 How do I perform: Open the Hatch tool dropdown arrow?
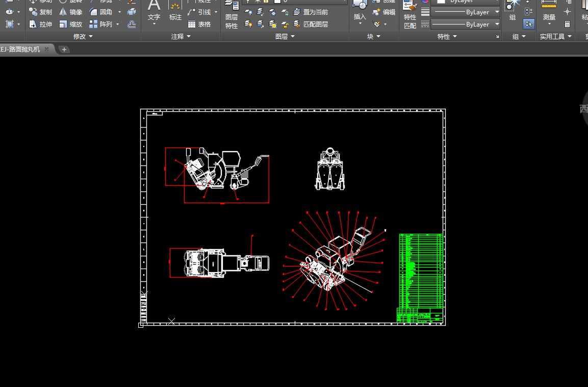(18, 25)
